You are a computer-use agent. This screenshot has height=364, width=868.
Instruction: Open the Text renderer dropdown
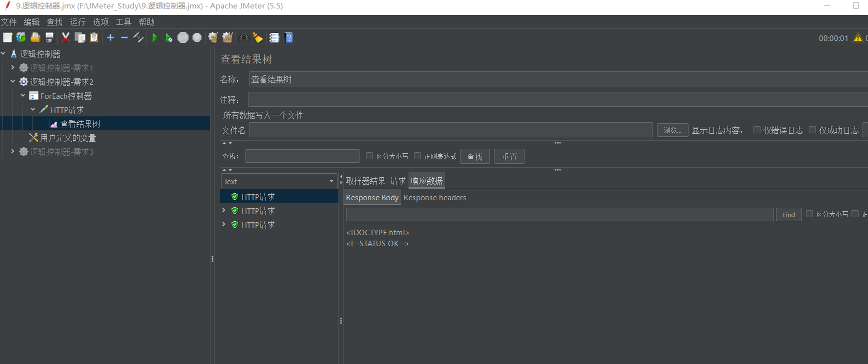click(x=279, y=181)
